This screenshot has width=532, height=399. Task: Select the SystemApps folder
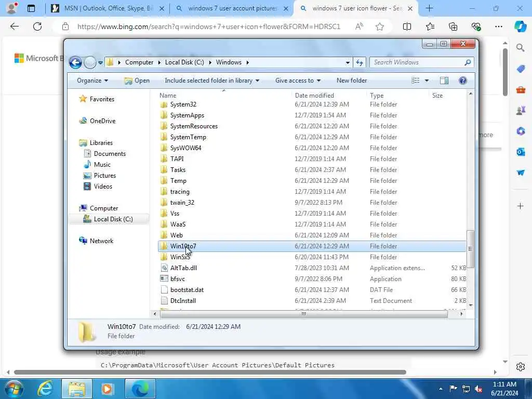point(187,115)
